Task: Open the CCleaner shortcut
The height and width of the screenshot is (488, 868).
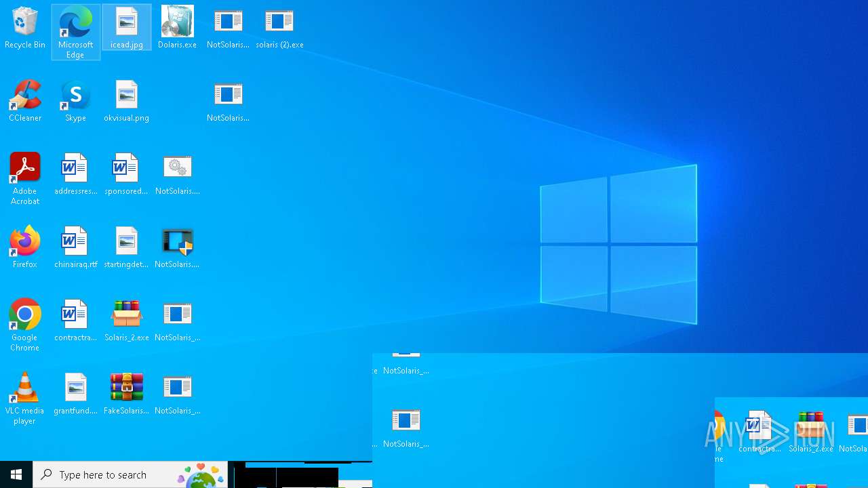Action: (x=25, y=102)
